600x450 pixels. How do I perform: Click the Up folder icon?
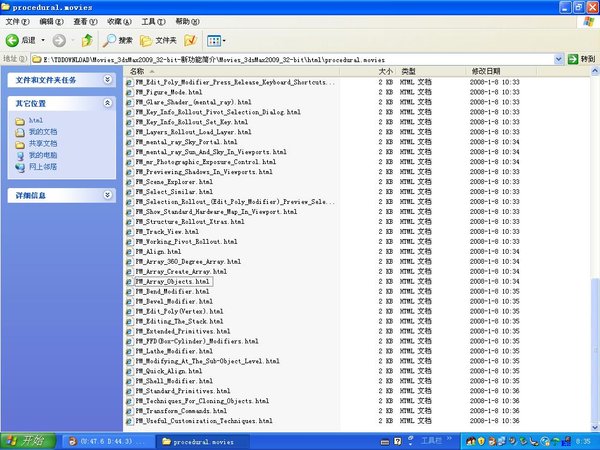pos(87,40)
